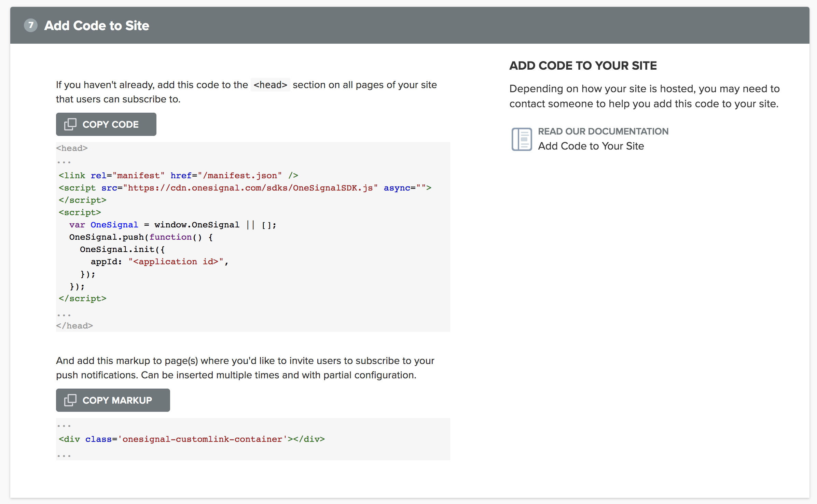Image resolution: width=817 pixels, height=504 pixels.
Task: Click the appId application id line
Action: pyautogui.click(x=160, y=262)
